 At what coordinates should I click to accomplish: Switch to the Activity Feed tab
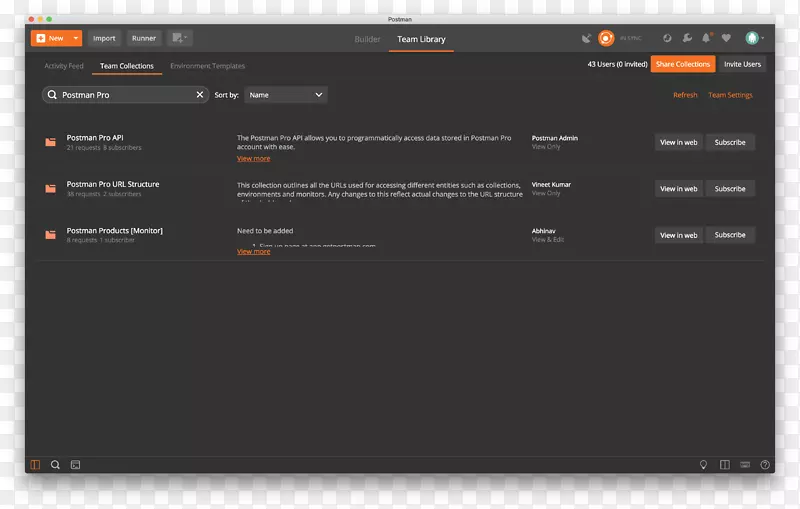64,66
